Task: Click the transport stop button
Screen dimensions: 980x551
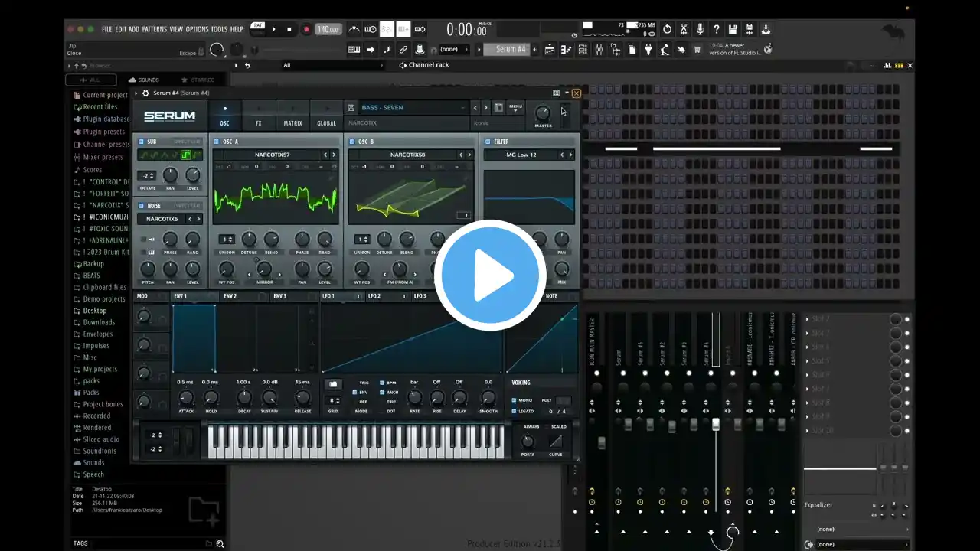Action: (289, 29)
